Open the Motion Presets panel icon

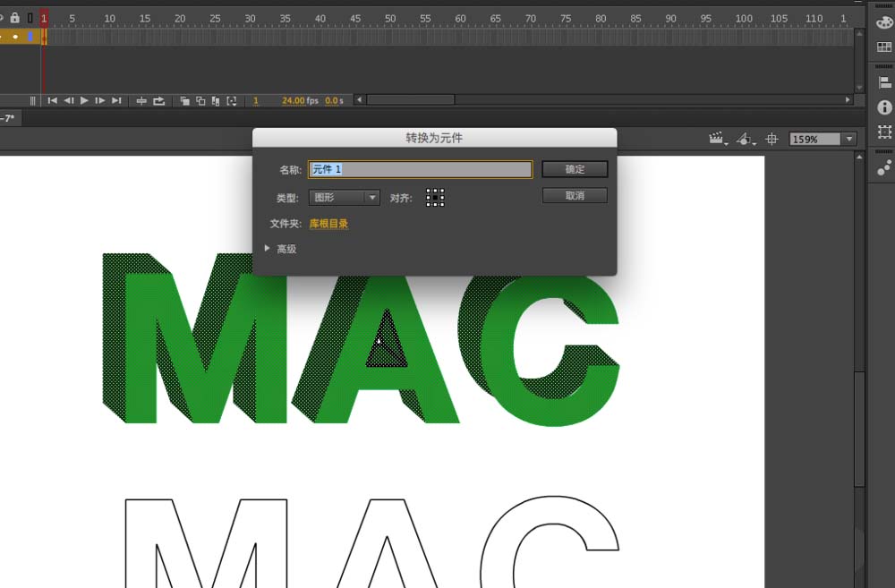pyautogui.click(x=884, y=168)
